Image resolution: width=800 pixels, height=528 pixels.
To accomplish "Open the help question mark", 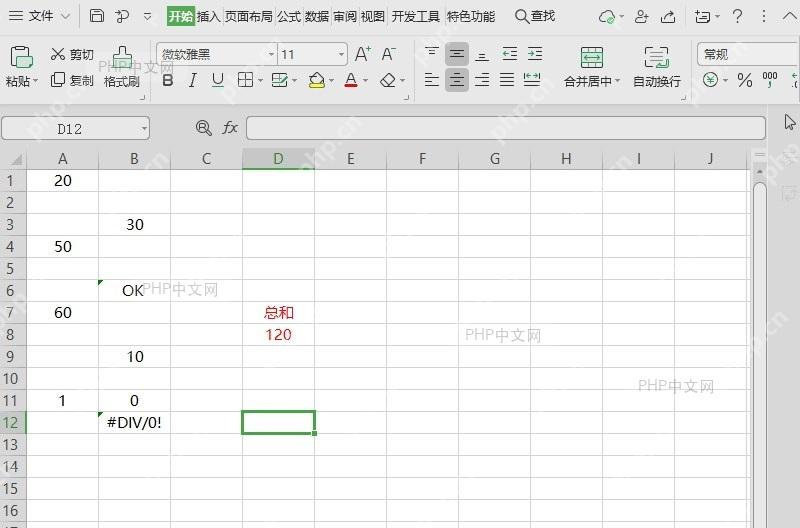I will [737, 16].
